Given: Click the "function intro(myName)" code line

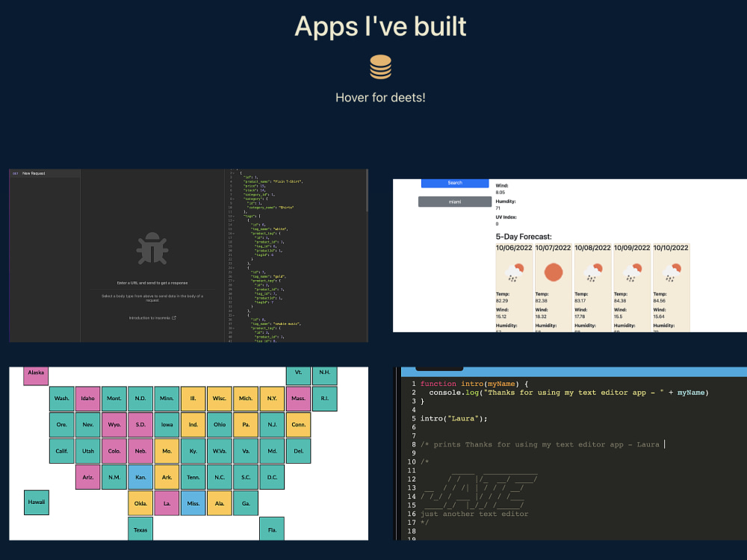Looking at the screenshot, I should [474, 384].
